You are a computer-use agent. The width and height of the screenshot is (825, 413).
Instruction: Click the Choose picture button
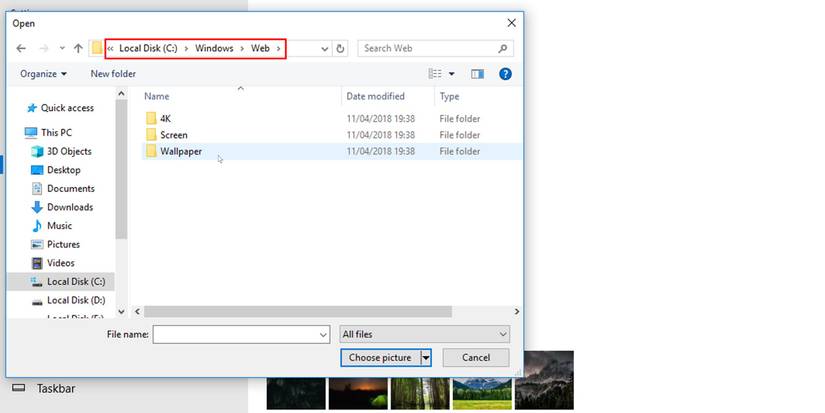[x=380, y=358]
